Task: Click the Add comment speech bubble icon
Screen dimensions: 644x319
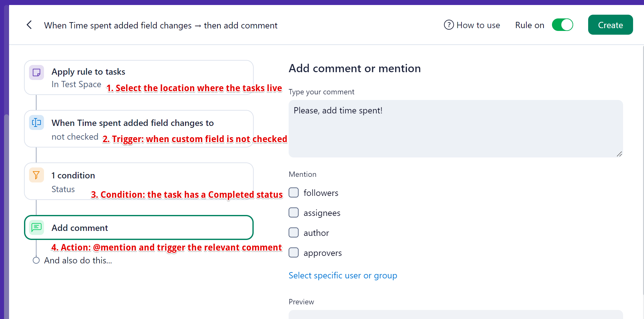Action: (37, 227)
